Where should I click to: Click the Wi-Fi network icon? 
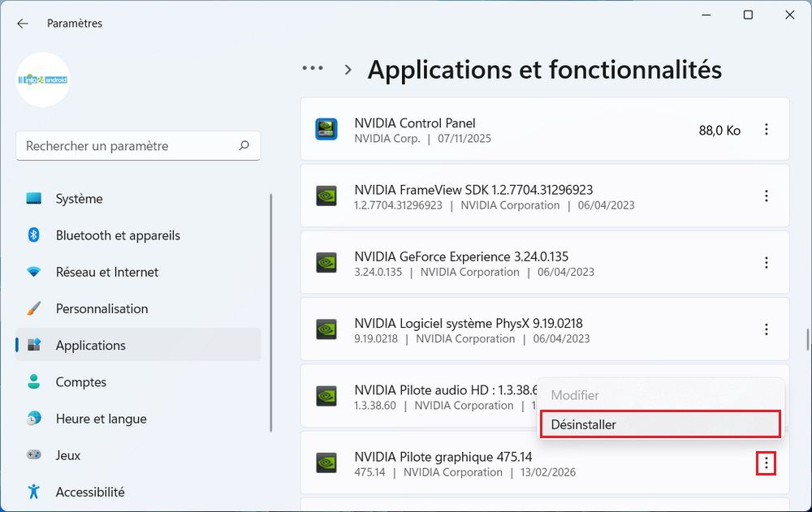coord(33,272)
